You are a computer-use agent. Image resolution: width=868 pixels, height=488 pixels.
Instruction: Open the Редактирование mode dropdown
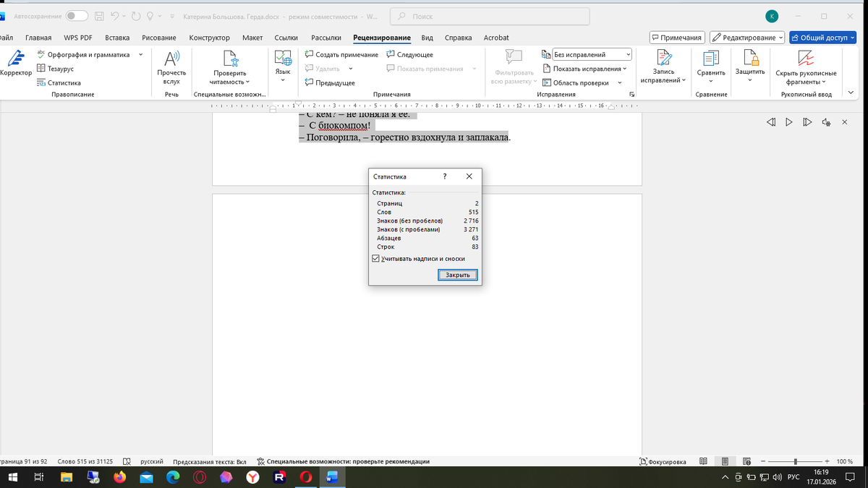point(747,38)
